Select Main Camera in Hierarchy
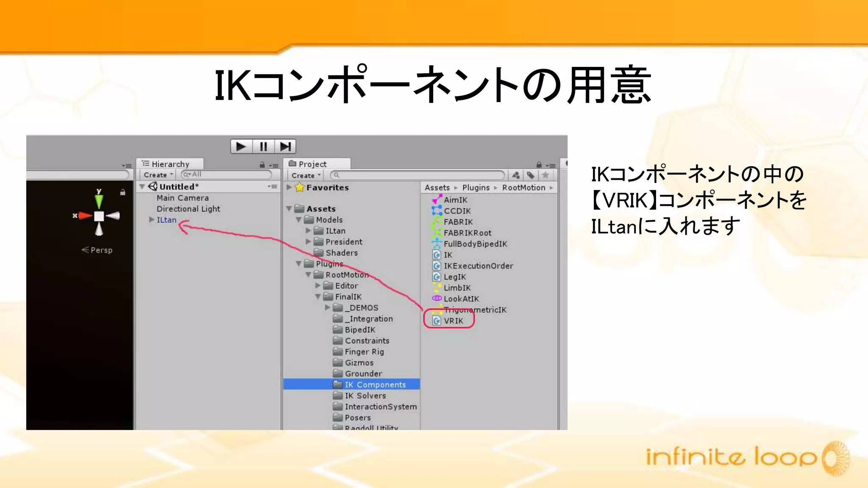Viewport: 868px width, 488px height. (183, 198)
